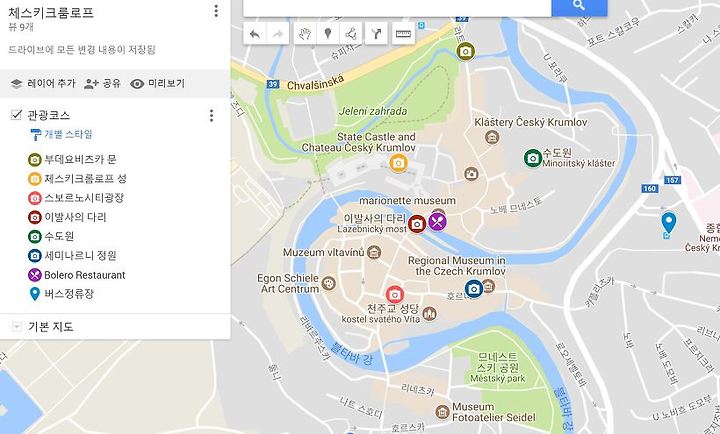Click 레이어 추가 to add a layer
This screenshot has height=434, width=720.
tap(43, 84)
